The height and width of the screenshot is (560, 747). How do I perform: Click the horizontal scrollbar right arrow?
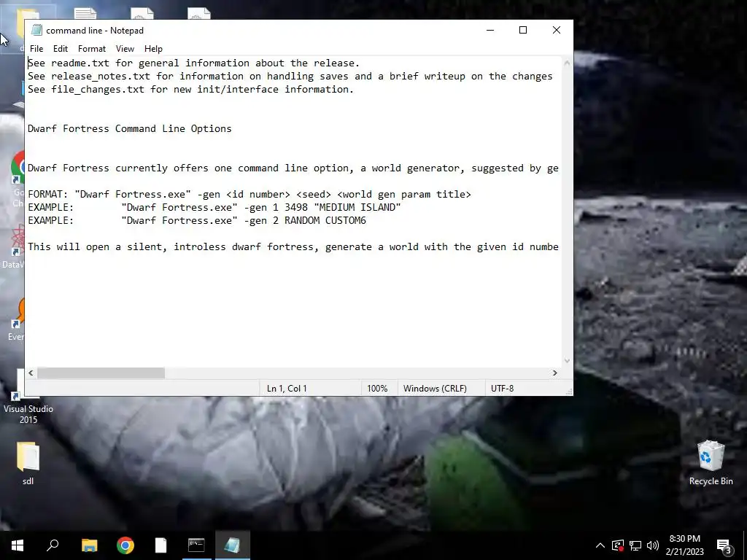(554, 373)
